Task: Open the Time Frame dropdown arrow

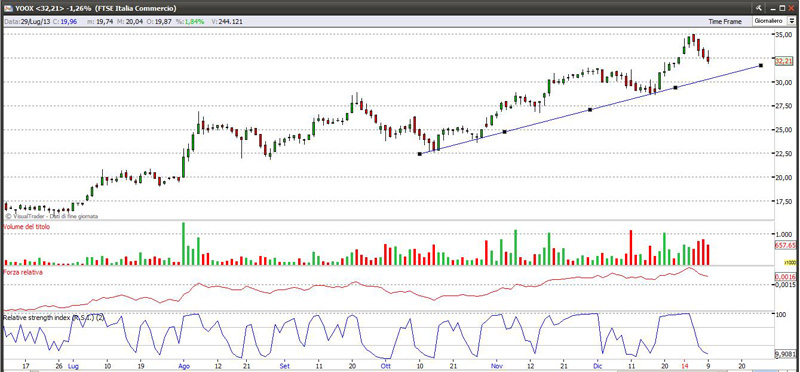Action: click(793, 21)
